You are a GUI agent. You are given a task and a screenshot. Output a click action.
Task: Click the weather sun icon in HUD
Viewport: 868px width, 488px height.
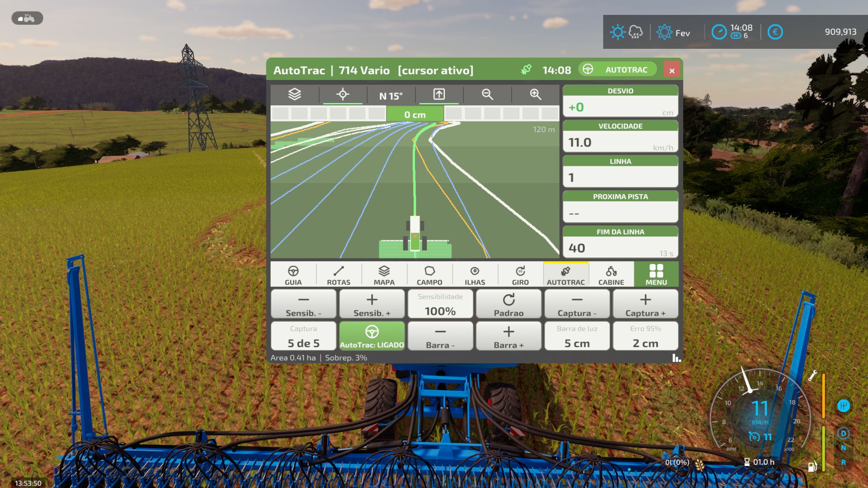pyautogui.click(x=617, y=32)
